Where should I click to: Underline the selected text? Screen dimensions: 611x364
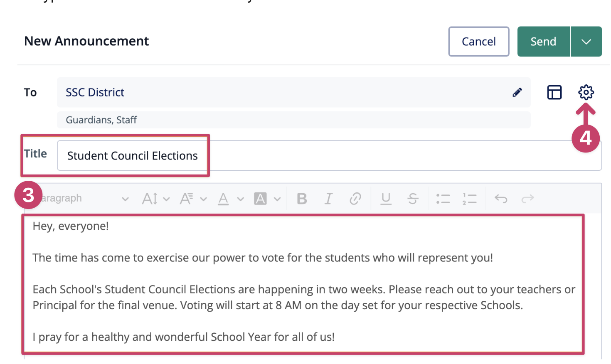pyautogui.click(x=386, y=199)
